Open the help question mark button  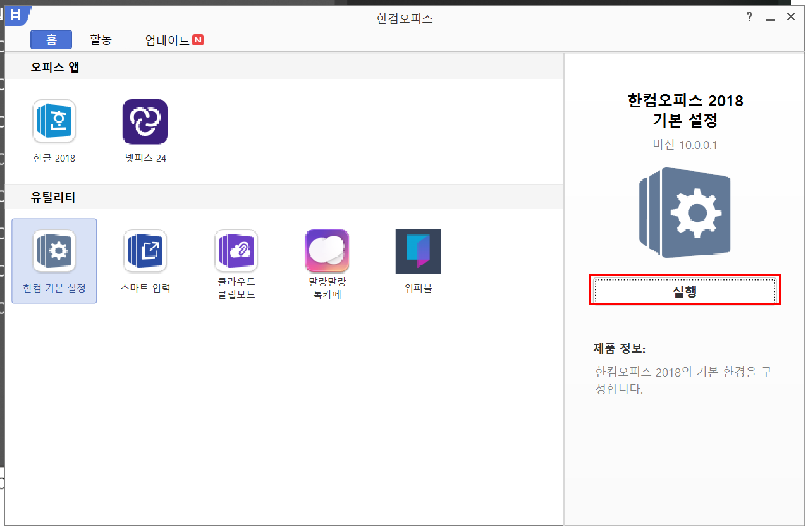tap(749, 17)
